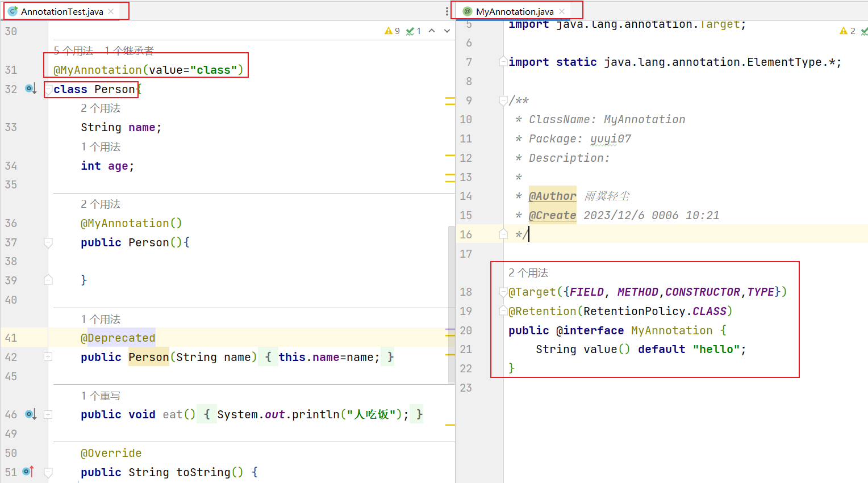
Task: Click the @Deprecated annotation on line 41
Action: pyautogui.click(x=118, y=338)
